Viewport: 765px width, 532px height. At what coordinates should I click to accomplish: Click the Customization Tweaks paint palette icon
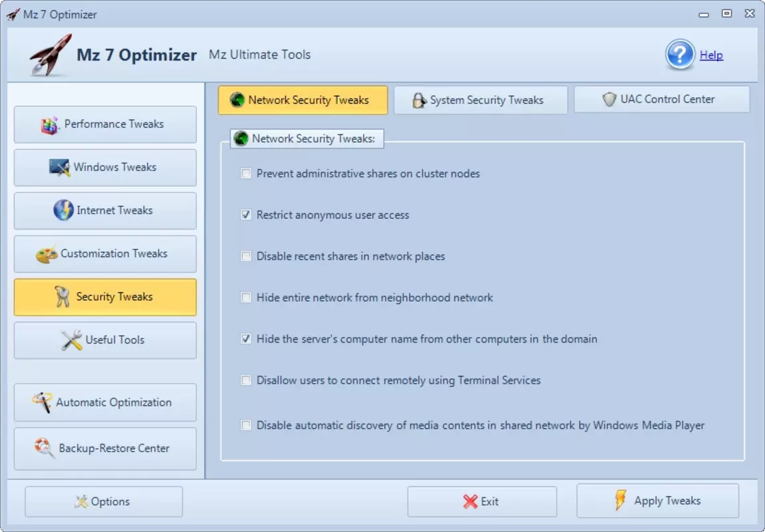coord(47,254)
